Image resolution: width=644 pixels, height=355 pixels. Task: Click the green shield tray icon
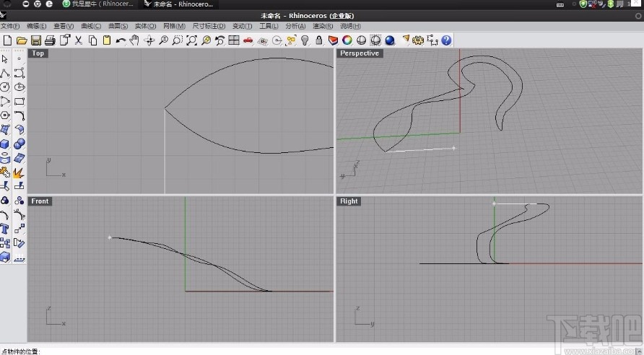click(583, 4)
